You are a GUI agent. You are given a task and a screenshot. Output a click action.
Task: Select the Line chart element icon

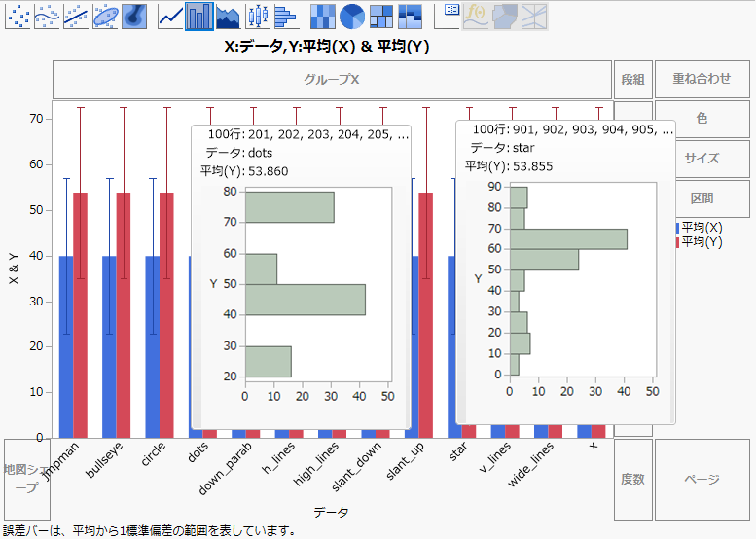tap(170, 16)
